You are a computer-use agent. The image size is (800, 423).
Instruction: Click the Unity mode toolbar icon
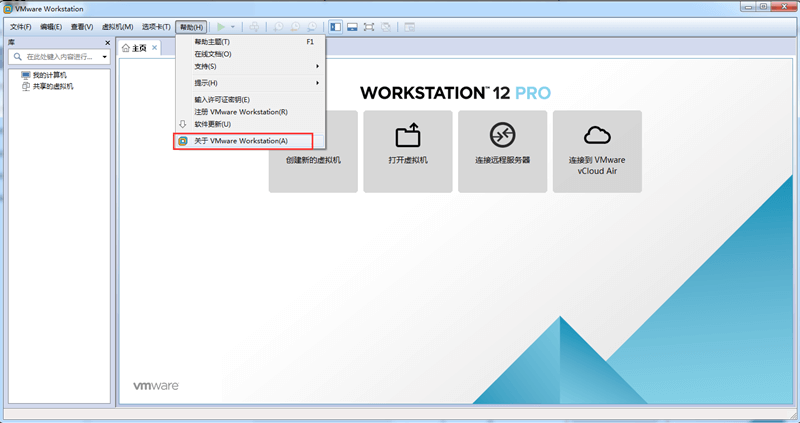(386, 27)
